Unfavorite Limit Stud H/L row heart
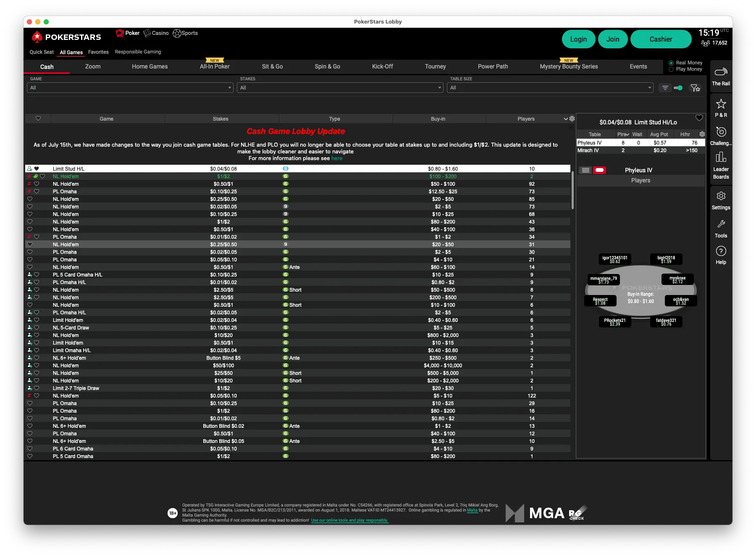The height and width of the screenshot is (556, 756). (37, 169)
